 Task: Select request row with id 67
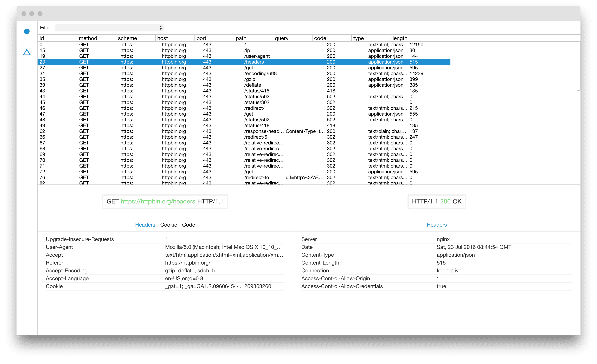pos(244,143)
